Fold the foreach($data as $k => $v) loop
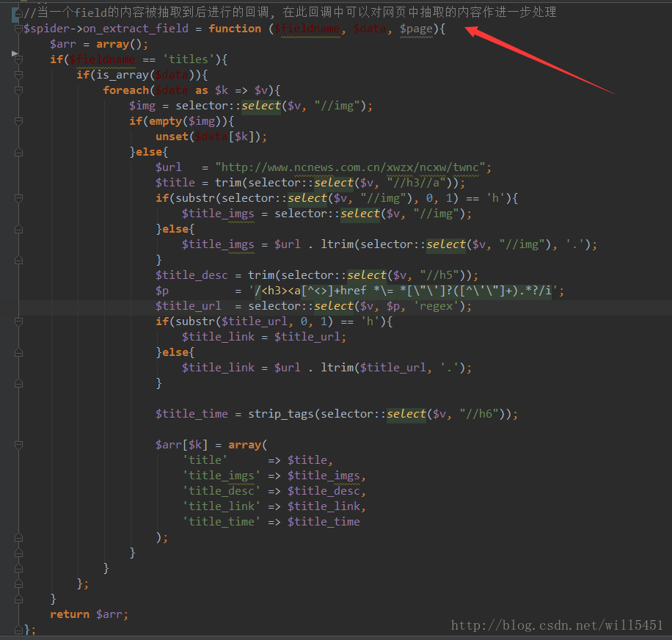The image size is (672, 640). click(x=18, y=90)
